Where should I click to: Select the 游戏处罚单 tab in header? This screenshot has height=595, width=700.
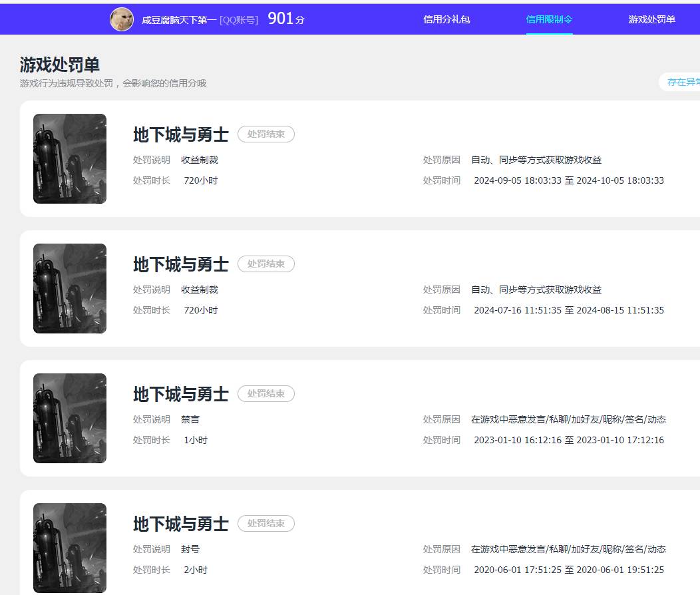coord(651,19)
